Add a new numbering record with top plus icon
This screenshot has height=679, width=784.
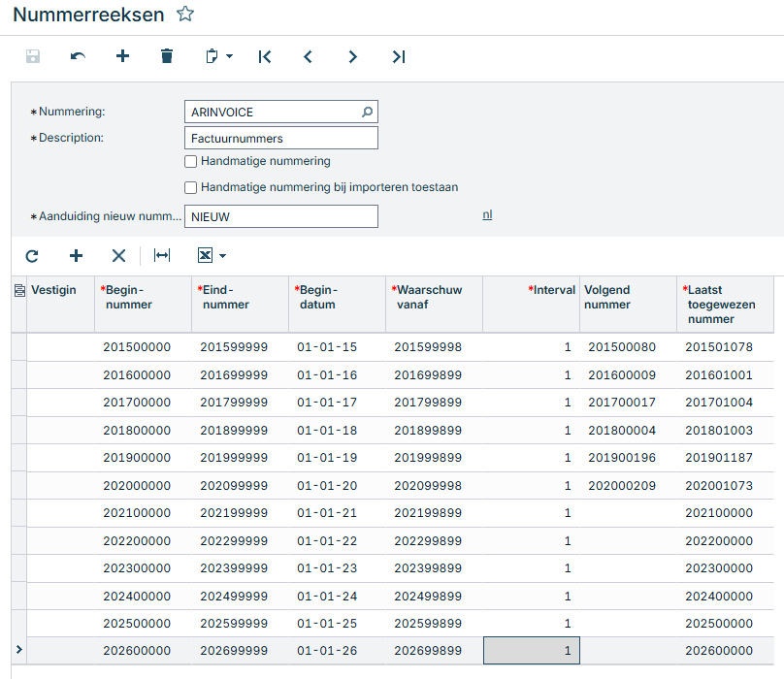tap(122, 56)
